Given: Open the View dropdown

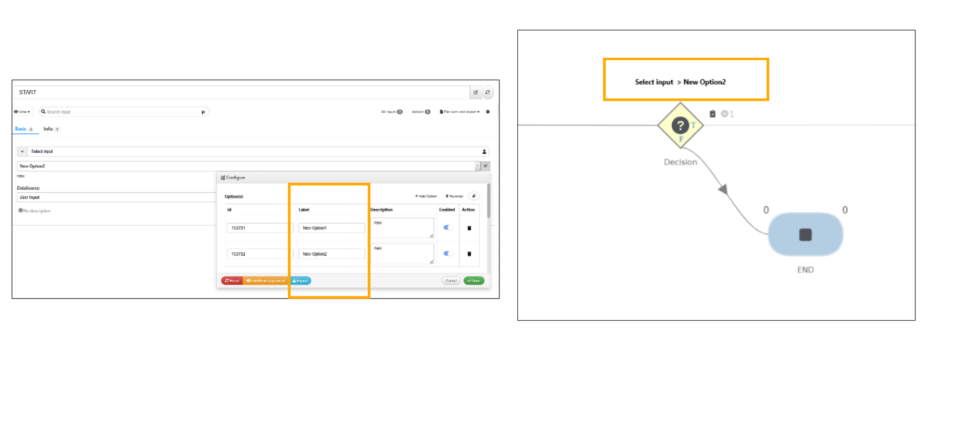Looking at the screenshot, I should (x=22, y=112).
